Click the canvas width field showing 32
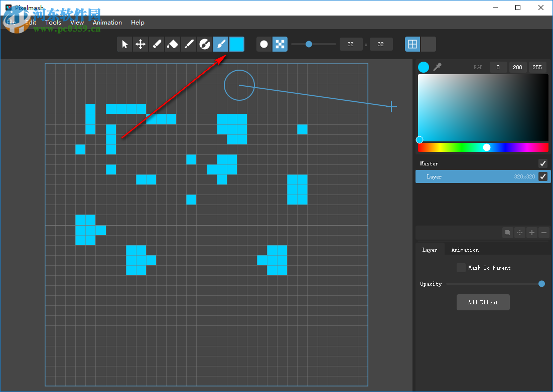The image size is (553, 392). 351,44
